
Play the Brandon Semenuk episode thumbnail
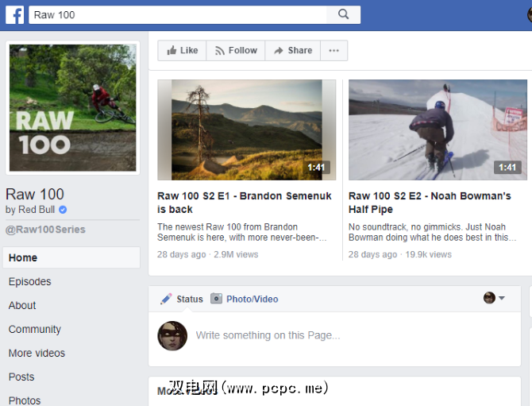(247, 130)
